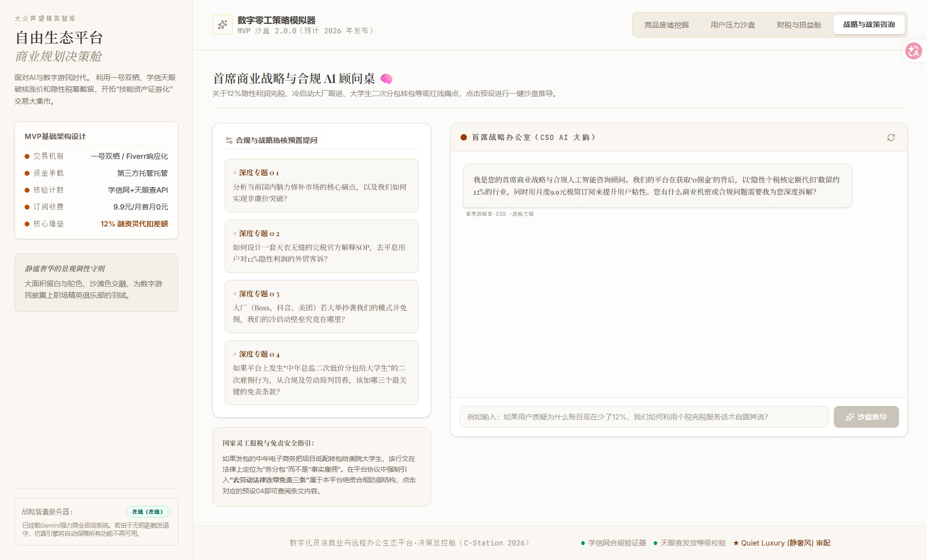Switch to the 用户压力沙盘 tab
The height and width of the screenshot is (560, 927).
click(732, 25)
